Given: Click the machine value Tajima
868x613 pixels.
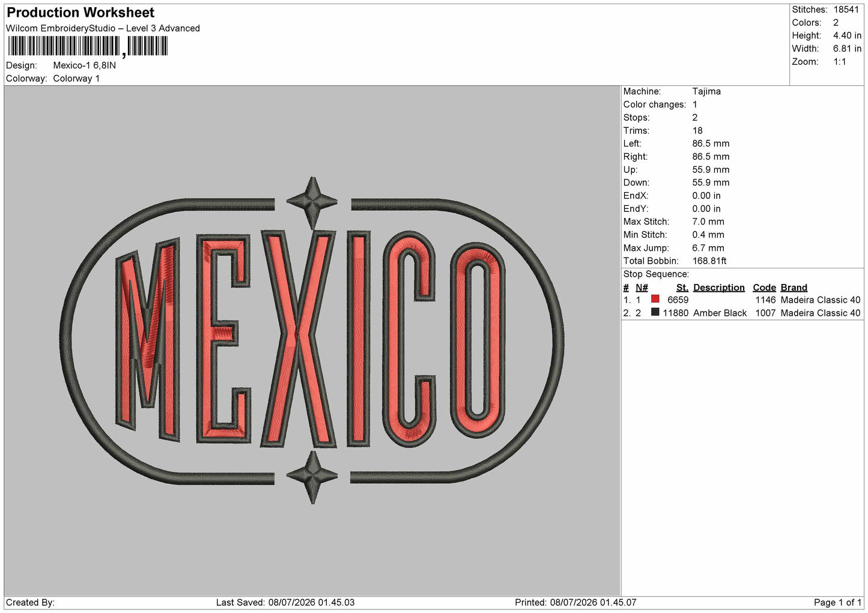Looking at the screenshot, I should (x=706, y=91).
